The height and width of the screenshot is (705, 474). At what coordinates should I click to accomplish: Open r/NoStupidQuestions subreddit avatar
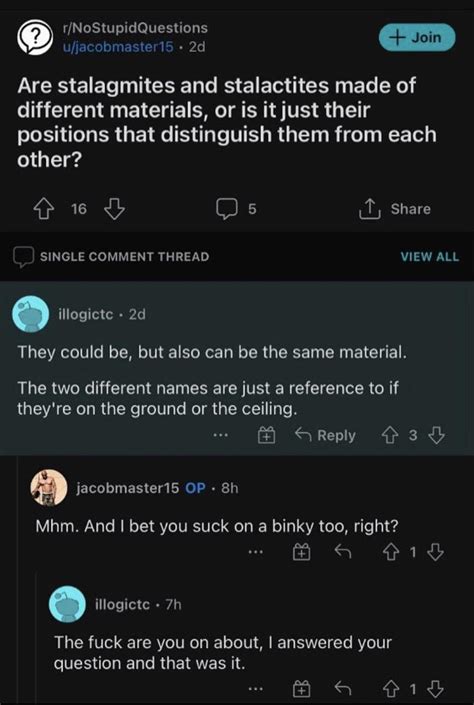(x=35, y=37)
